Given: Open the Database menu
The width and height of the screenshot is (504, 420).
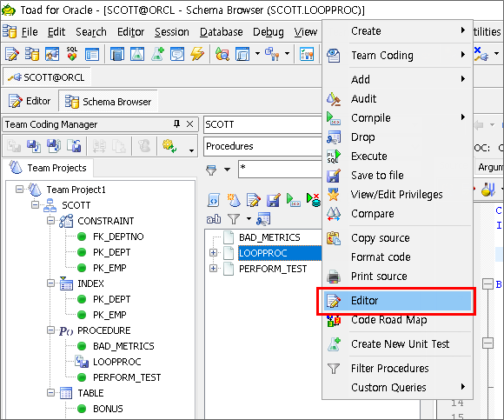Looking at the screenshot, I should pyautogui.click(x=221, y=32).
